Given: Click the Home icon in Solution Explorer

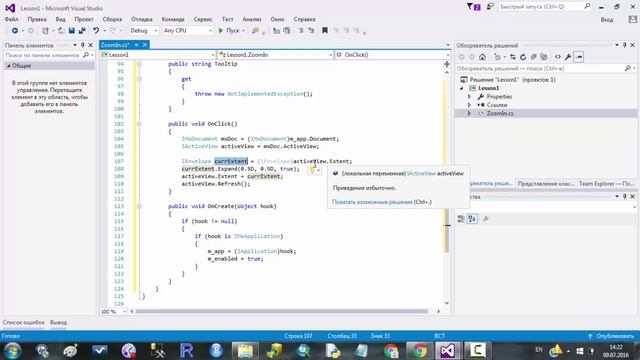Looking at the screenshot, I should click(x=482, y=57).
